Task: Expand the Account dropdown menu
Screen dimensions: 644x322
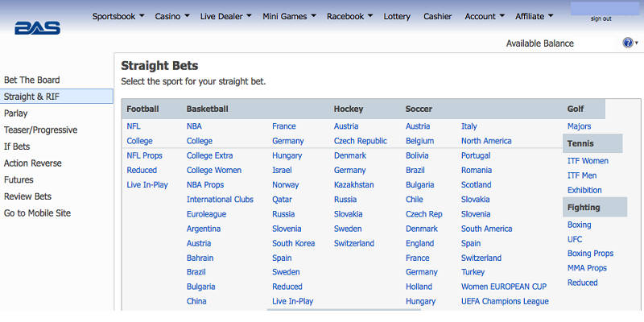Action: (485, 16)
